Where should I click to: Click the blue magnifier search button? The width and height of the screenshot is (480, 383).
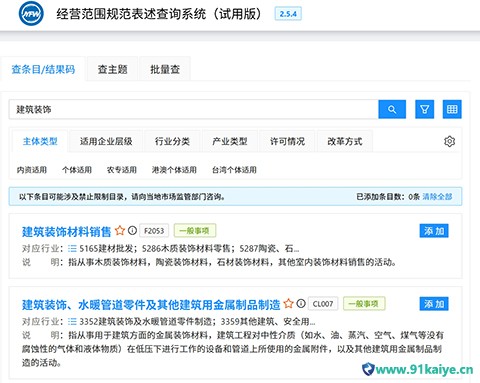(392, 109)
